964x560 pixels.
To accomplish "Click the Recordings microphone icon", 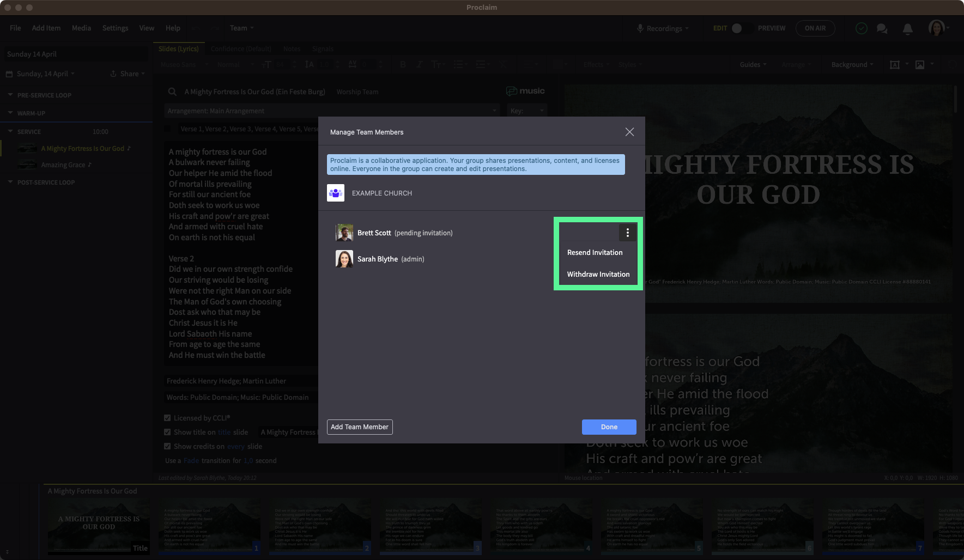I will pos(640,28).
